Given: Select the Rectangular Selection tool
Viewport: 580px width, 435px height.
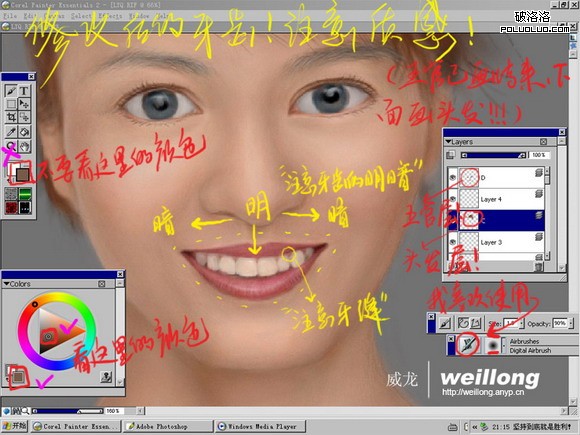Looking at the screenshot, I should click(11, 104).
